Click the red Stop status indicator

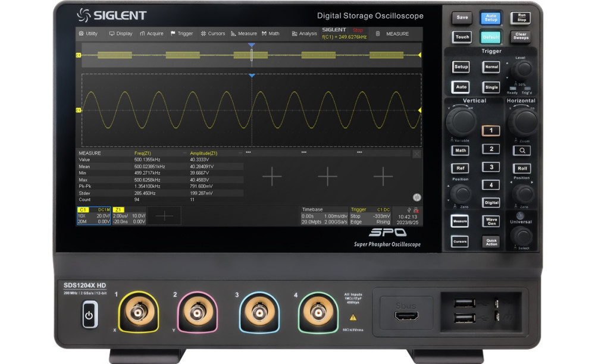[x=358, y=30]
